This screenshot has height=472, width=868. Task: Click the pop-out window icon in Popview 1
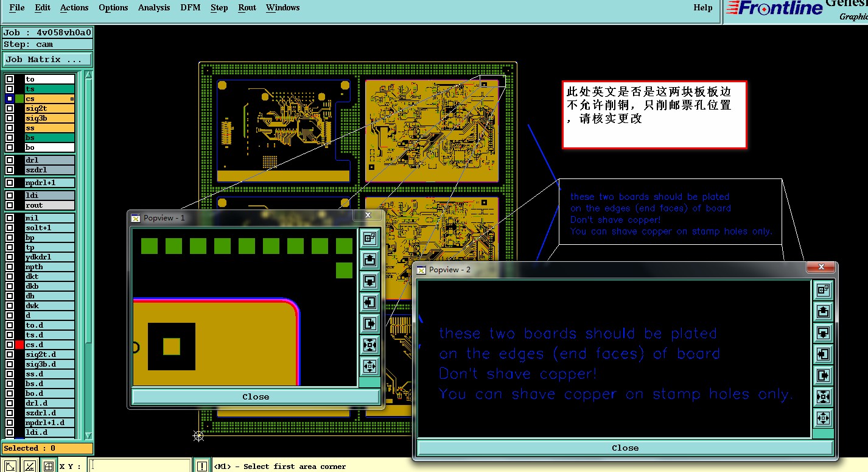tap(369, 238)
